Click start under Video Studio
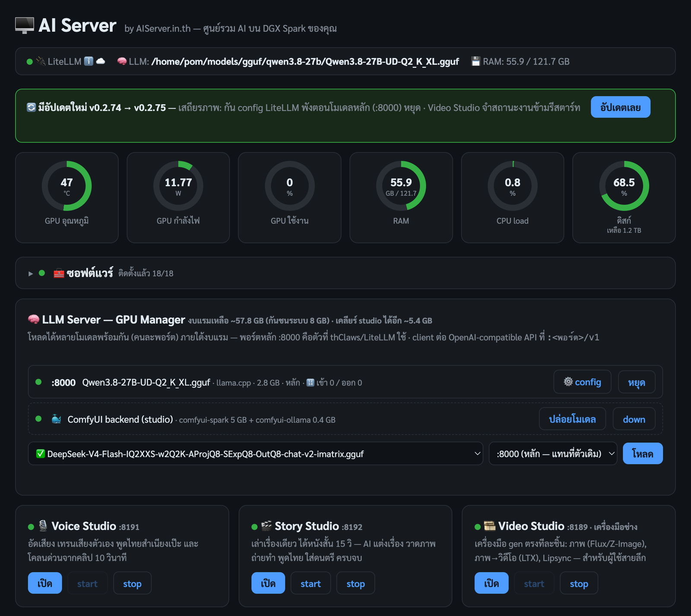 (534, 583)
